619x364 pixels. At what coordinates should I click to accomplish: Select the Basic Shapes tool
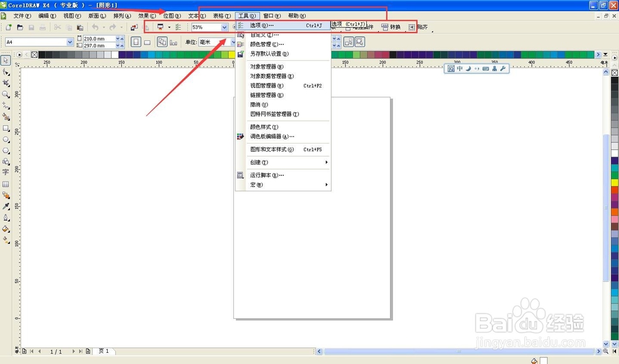[6, 162]
